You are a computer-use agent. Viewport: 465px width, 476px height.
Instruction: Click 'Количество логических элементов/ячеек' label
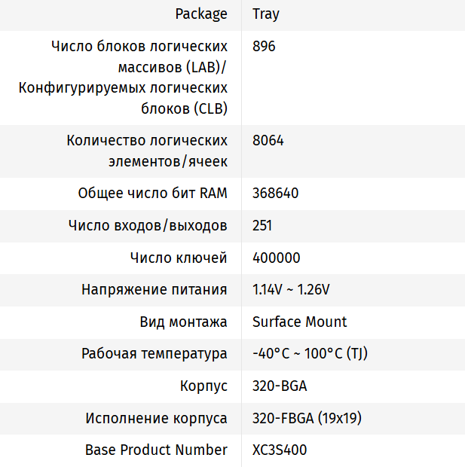tap(147, 151)
